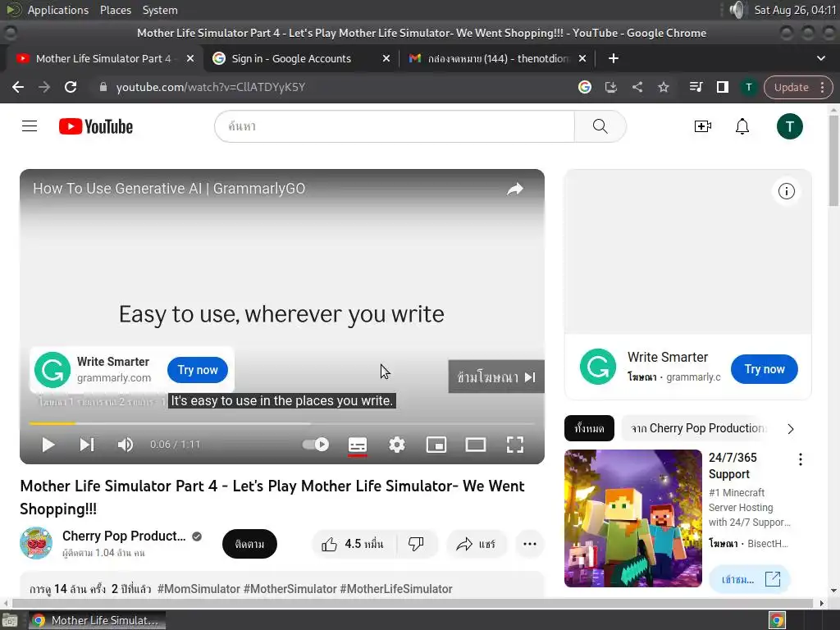
Task: Click the Google icon in the address bar
Action: 584,87
